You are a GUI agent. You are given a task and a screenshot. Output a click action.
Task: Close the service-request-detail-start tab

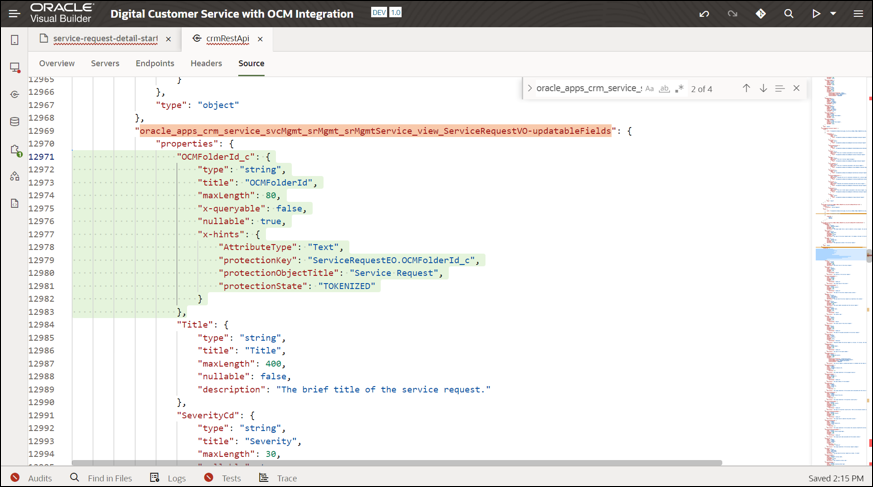(x=168, y=39)
